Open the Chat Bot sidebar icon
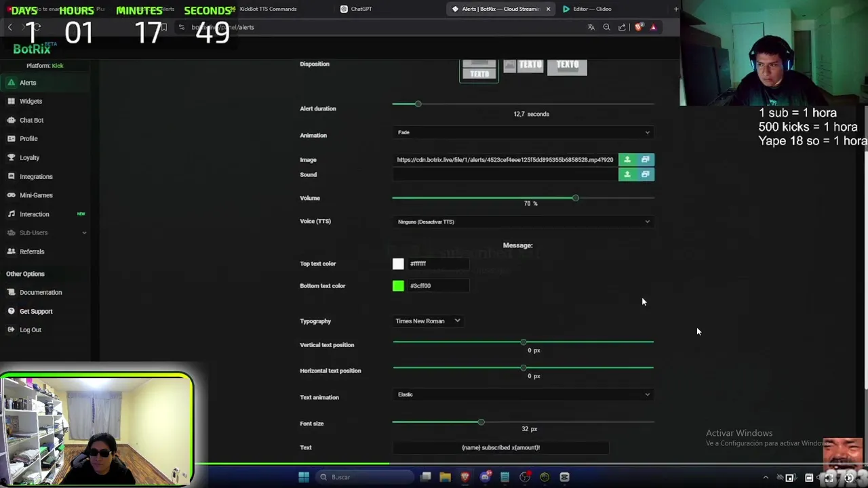This screenshot has height=488, width=868. tap(11, 120)
